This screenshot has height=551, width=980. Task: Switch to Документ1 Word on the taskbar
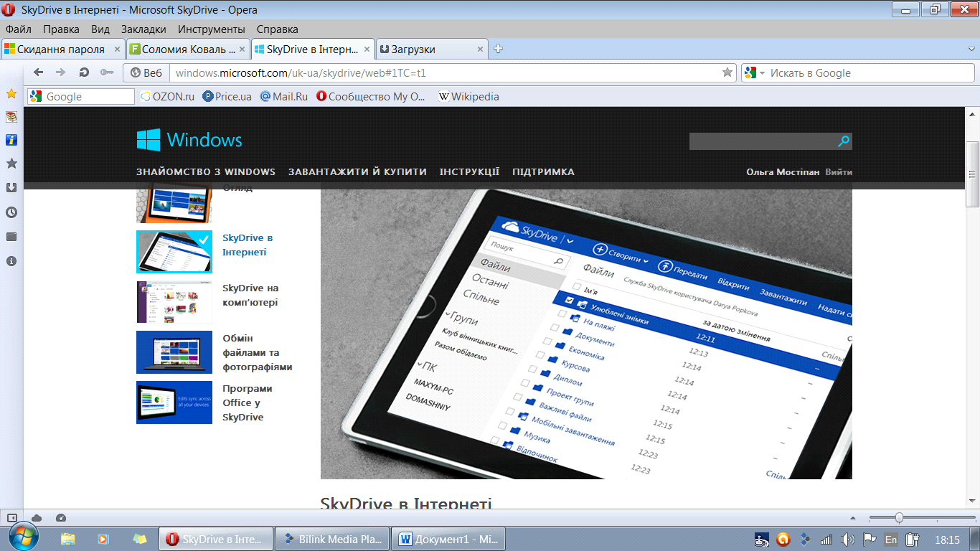(x=449, y=539)
